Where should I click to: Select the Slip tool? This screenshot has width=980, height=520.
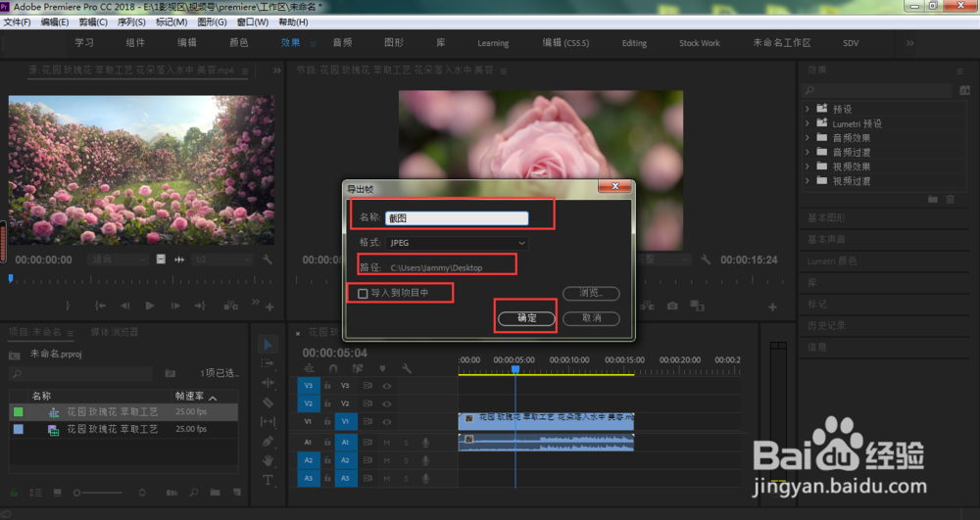269,422
